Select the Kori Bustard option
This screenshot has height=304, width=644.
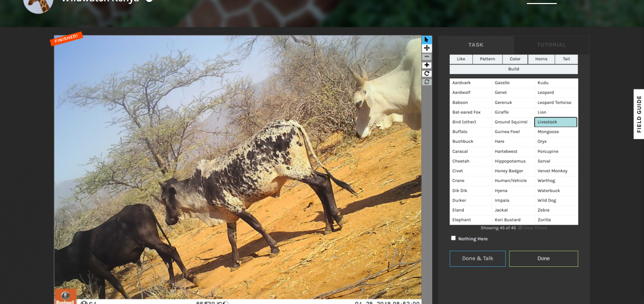coord(513,220)
